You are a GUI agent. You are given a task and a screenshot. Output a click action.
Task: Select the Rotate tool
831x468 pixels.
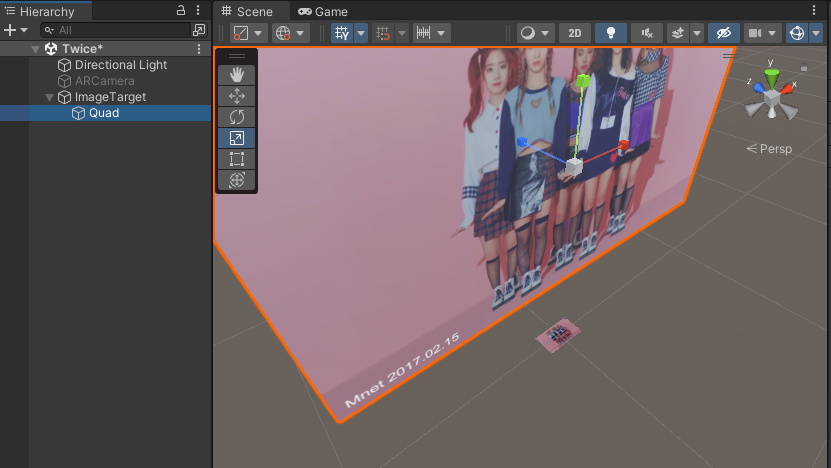coord(236,117)
